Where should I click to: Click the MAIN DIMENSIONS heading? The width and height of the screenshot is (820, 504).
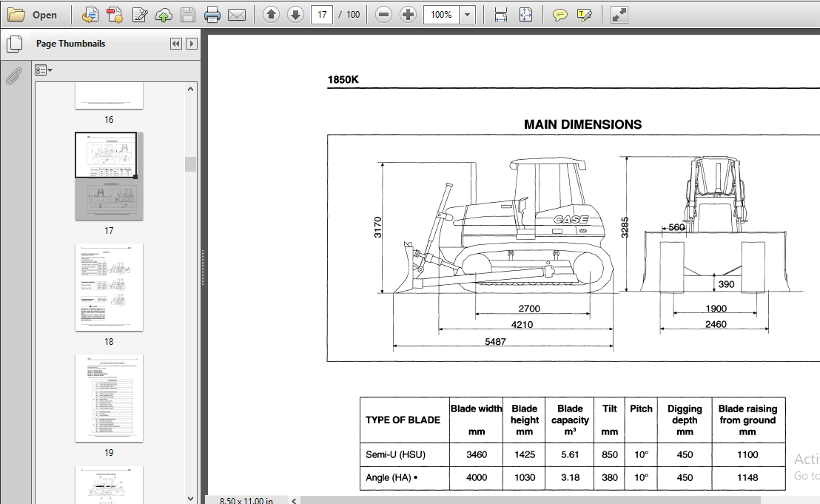582,124
